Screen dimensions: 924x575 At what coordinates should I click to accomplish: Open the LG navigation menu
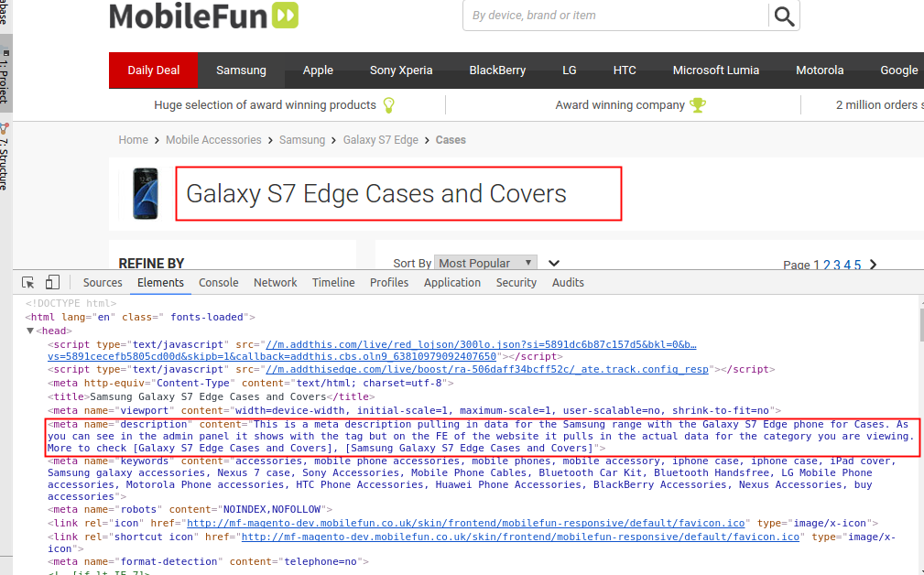tap(570, 71)
